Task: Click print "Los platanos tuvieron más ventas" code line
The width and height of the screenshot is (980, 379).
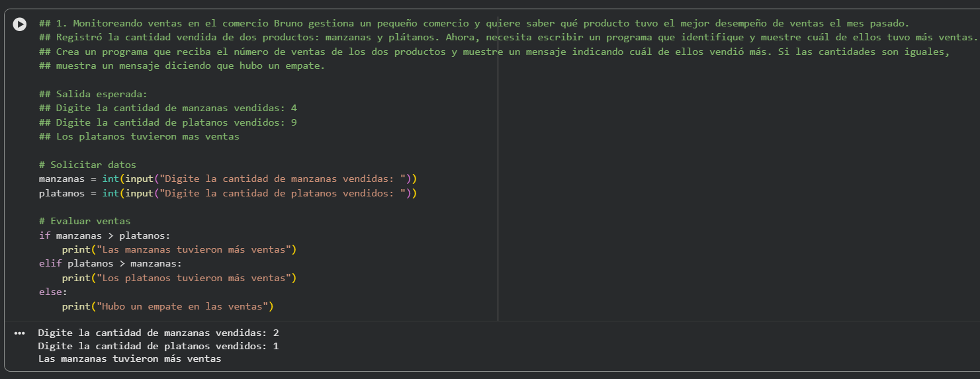Action: click(x=179, y=278)
